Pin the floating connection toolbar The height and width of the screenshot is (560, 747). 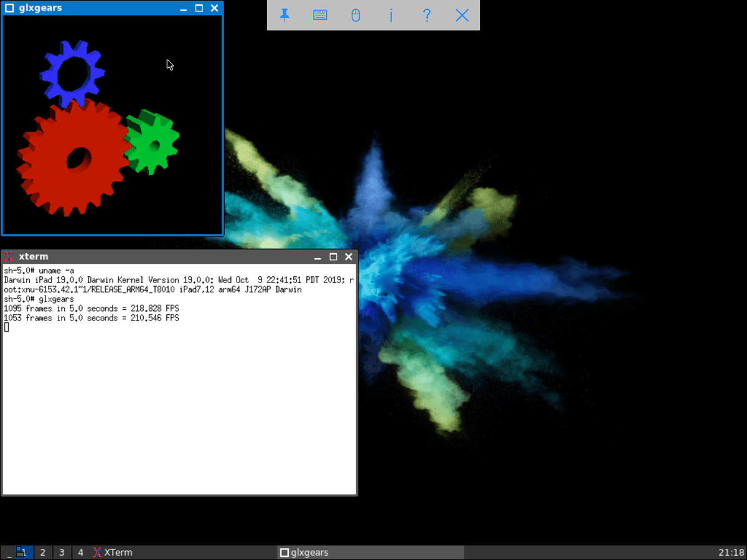point(284,15)
